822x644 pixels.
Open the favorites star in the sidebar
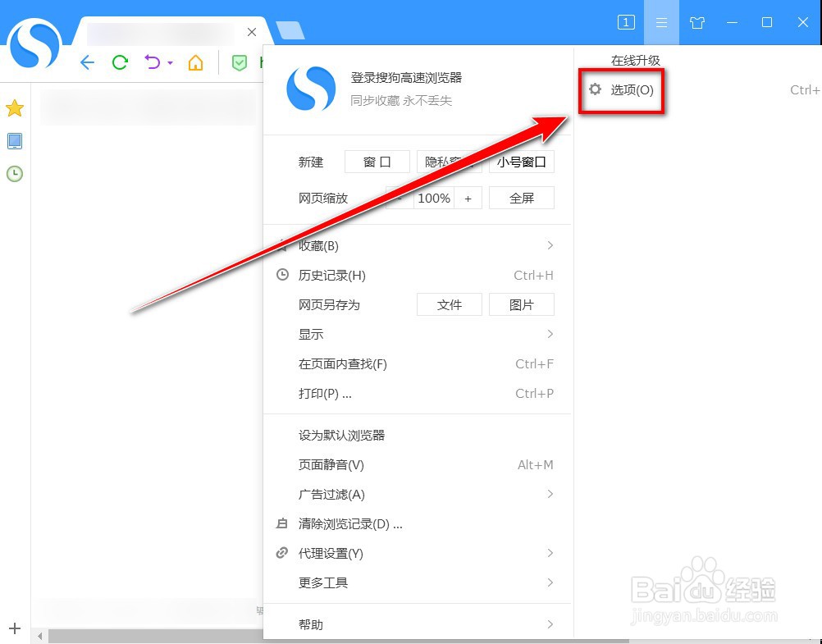tap(14, 107)
